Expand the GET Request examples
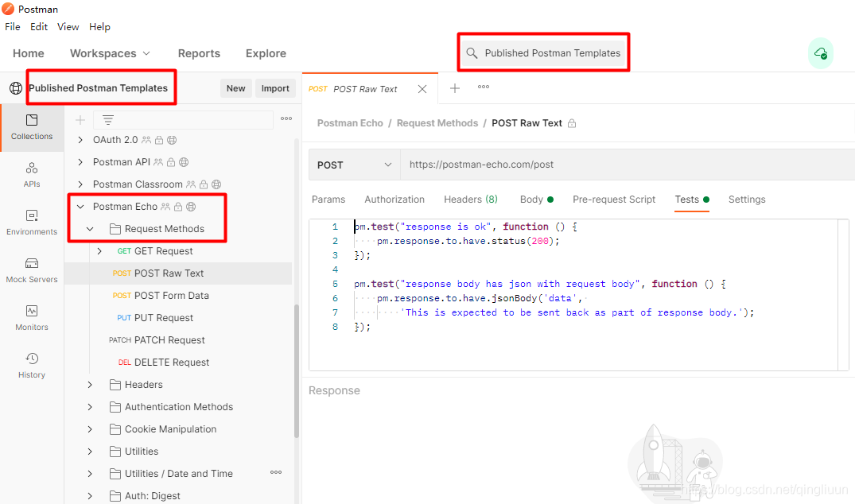This screenshot has width=855, height=504. tap(99, 251)
